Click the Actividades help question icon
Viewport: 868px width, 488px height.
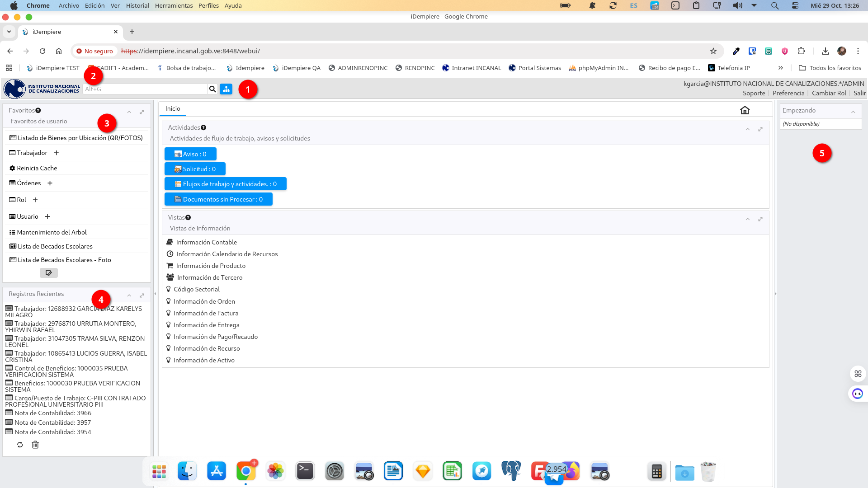[x=203, y=128]
